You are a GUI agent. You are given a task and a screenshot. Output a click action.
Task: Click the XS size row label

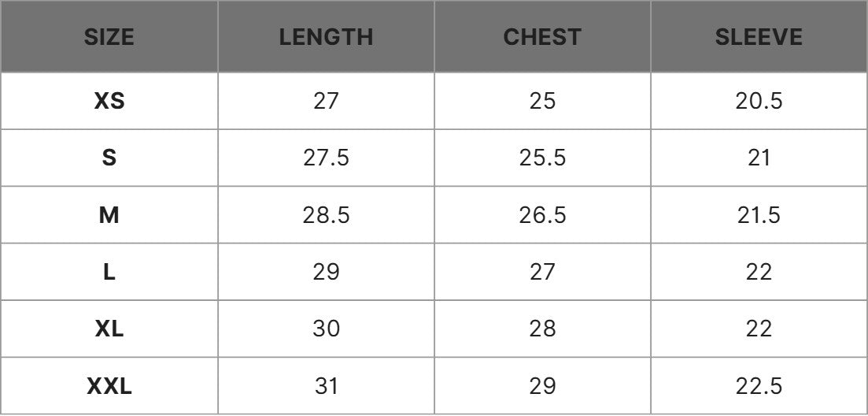point(109,102)
